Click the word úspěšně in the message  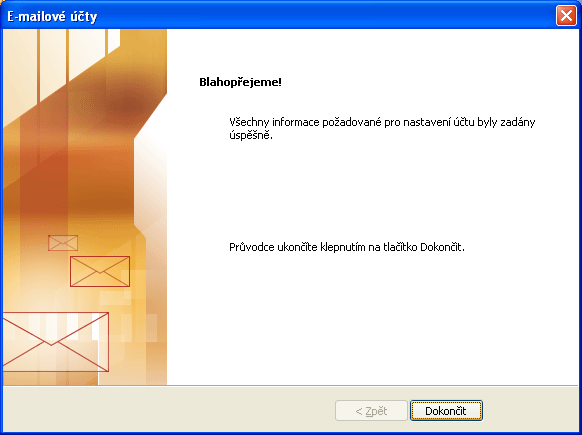249,135
